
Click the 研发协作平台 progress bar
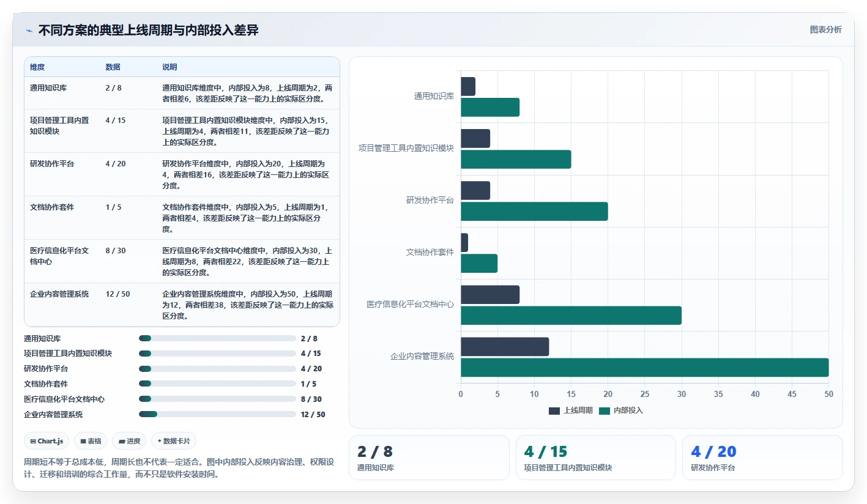click(x=217, y=369)
